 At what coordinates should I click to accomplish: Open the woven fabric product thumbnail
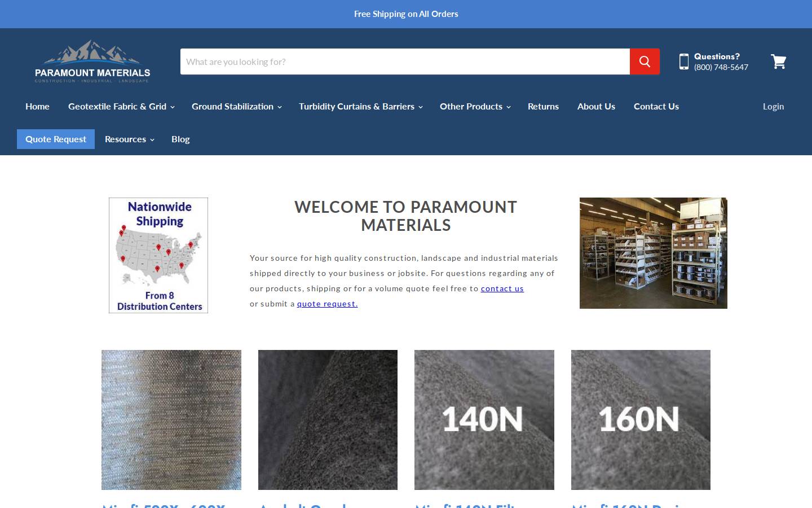tap(171, 420)
